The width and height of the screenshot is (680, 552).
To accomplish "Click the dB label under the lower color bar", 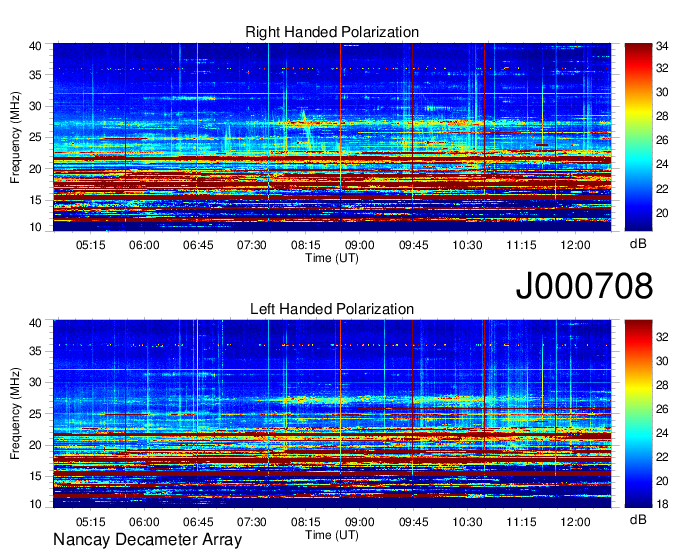I will pos(638,520).
